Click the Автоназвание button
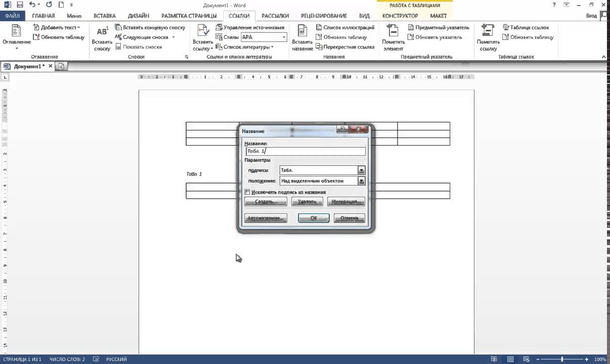The width and height of the screenshot is (610, 364). pyautogui.click(x=266, y=218)
